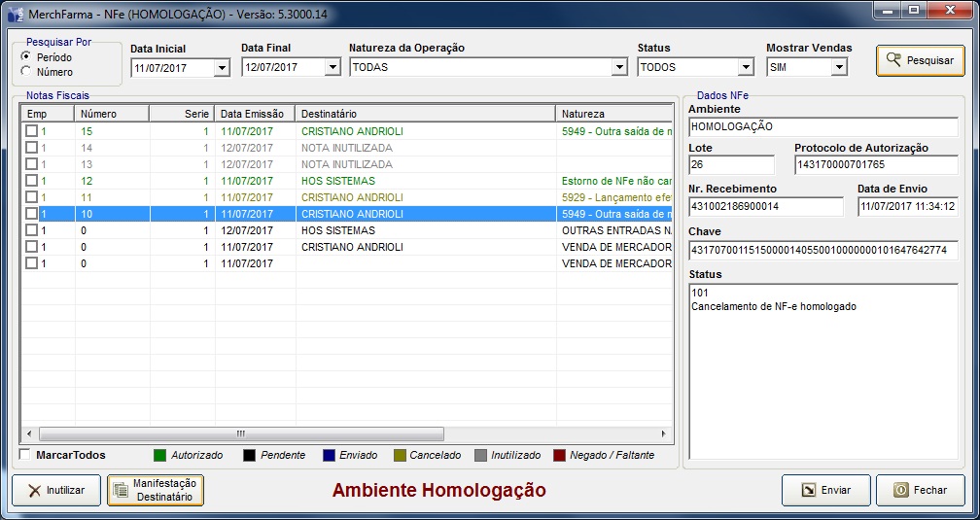Screen dimensions: 980x520
Task: Open the Data Inicial date dropdown
Action: (221, 68)
